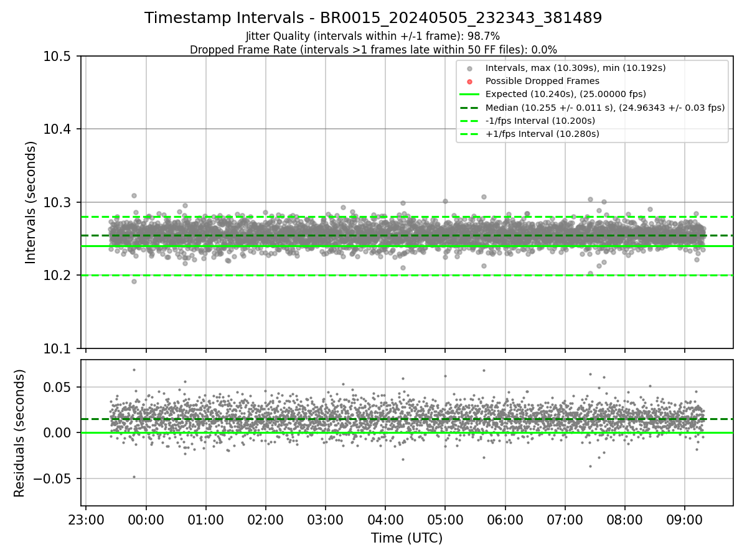Screen dimensions: 747x560
Task: Click the y-axis label 'Residuals (seconds)'
Action: tap(19, 433)
